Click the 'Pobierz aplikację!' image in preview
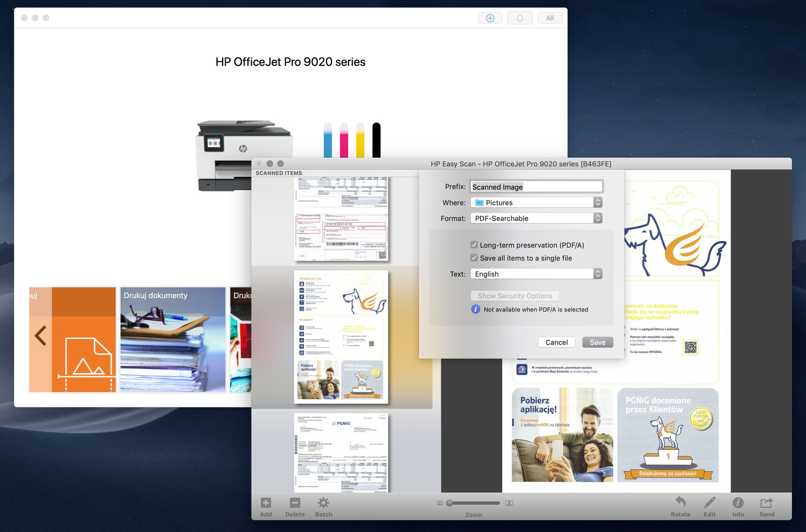 pos(562,435)
